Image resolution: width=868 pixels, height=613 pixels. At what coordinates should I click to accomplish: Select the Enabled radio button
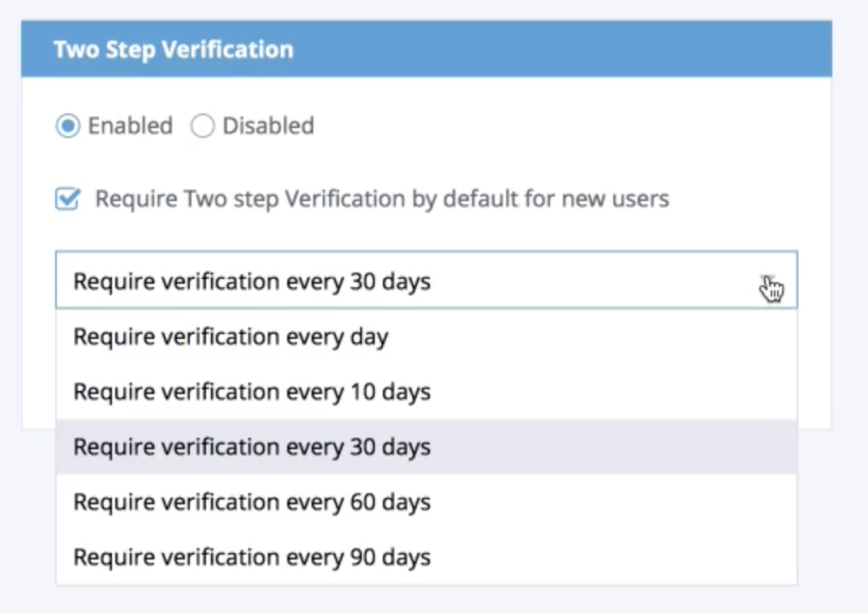pyautogui.click(x=68, y=126)
